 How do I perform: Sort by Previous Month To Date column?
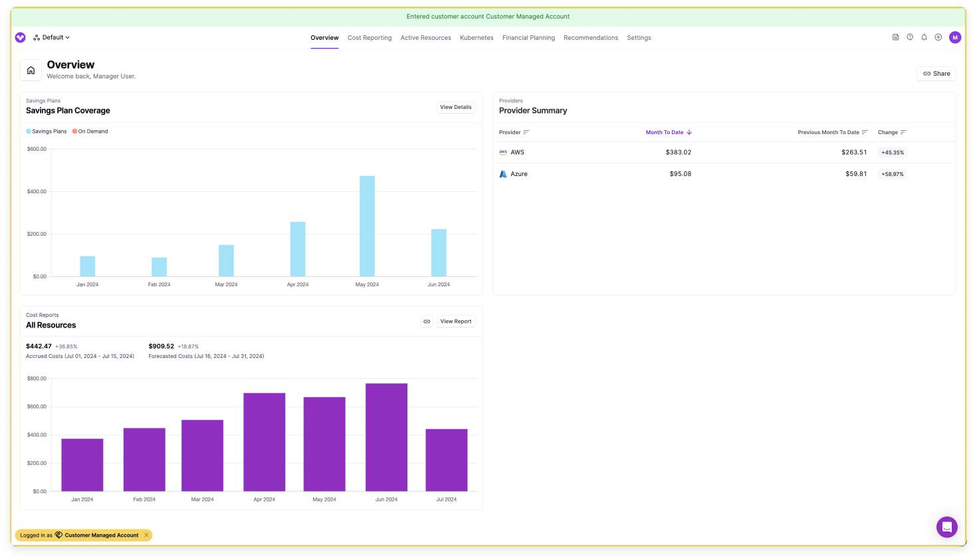click(x=833, y=132)
